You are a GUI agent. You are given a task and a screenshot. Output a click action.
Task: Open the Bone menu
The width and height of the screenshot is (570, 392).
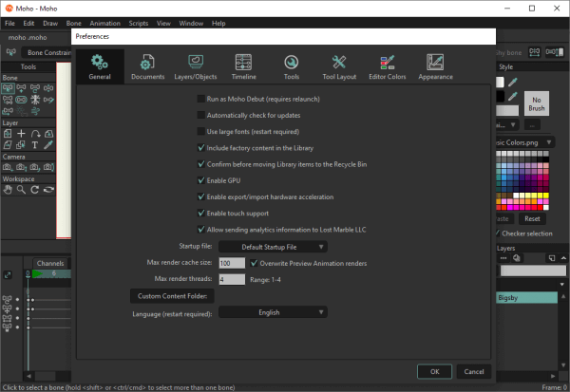(73, 23)
